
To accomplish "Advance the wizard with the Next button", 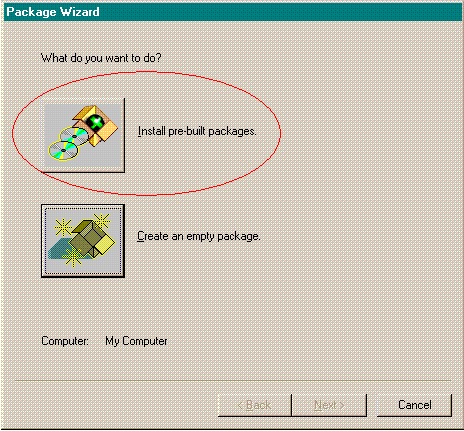I will pos(329,405).
